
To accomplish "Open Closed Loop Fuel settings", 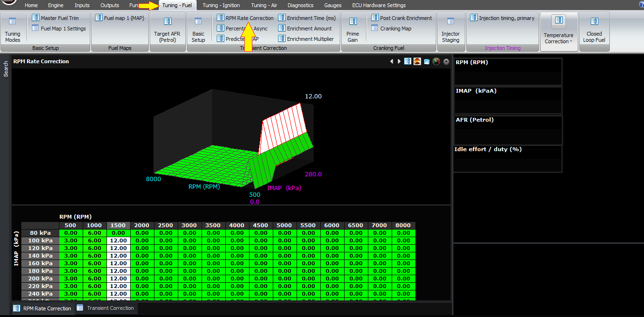I will 594,30.
